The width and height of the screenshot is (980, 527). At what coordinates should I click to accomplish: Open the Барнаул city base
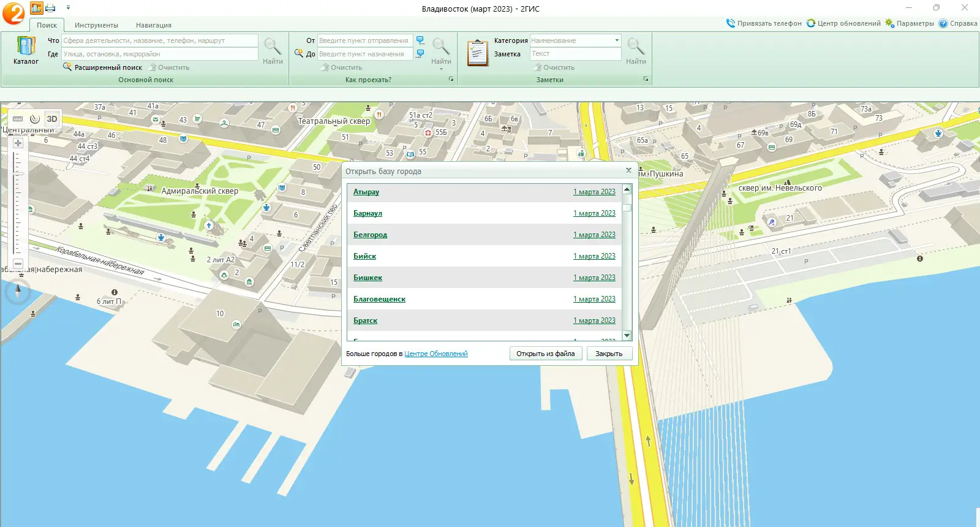(x=367, y=213)
